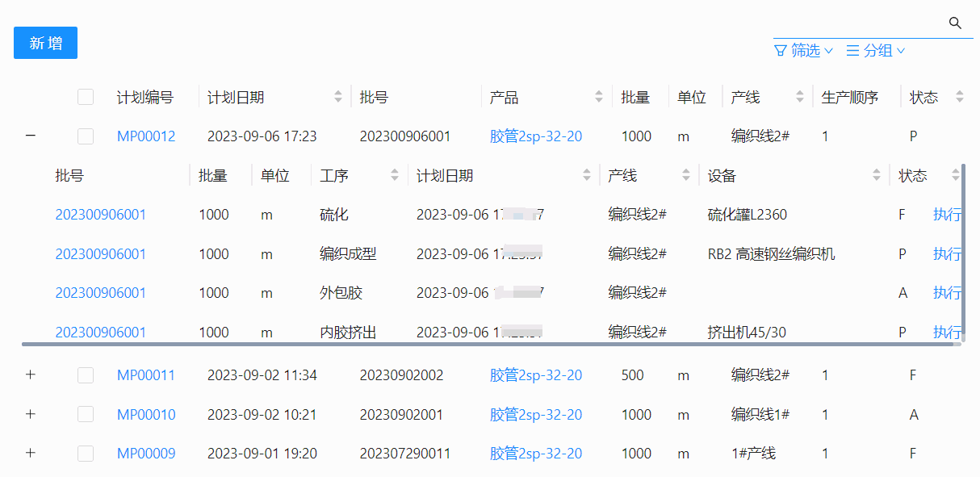Viewport: 980px width, 477px height.
Task: Click batch number 20230902002
Action: [x=402, y=375]
